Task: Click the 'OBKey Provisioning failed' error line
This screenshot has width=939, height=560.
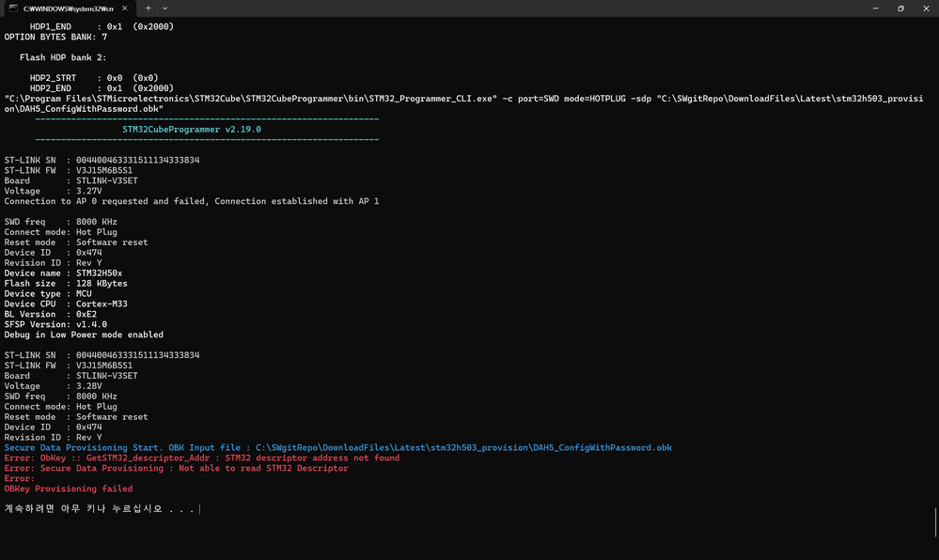Action: tap(69, 489)
